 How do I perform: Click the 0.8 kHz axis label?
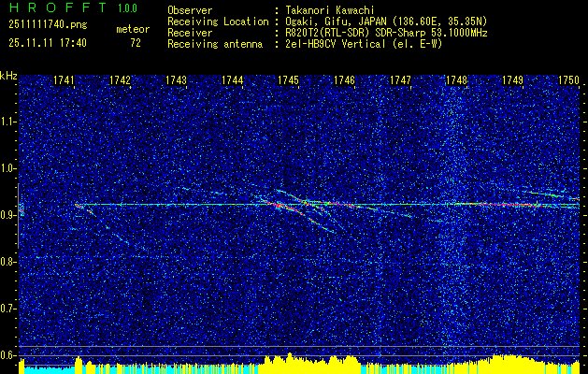(7, 262)
